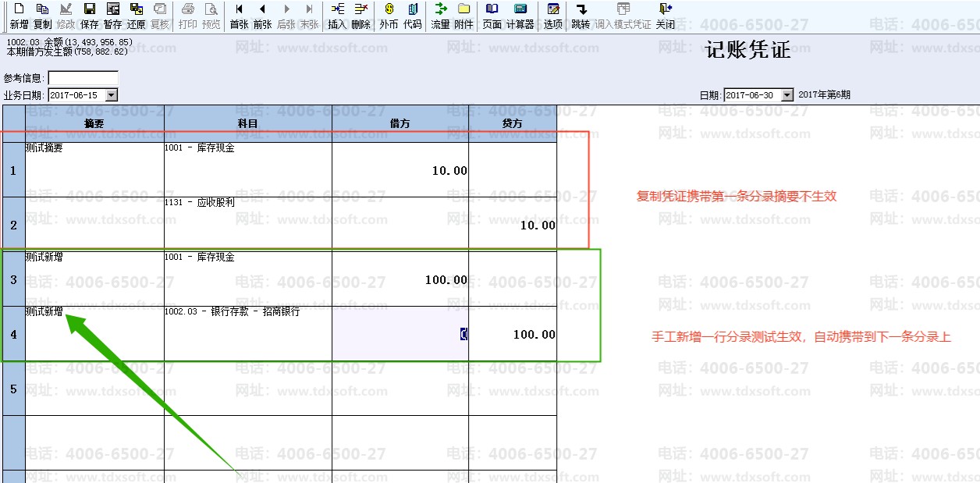Click 测试摘要 summary cell in row 1
Image resolution: width=980 pixels, height=483 pixels.
pyautogui.click(x=94, y=169)
